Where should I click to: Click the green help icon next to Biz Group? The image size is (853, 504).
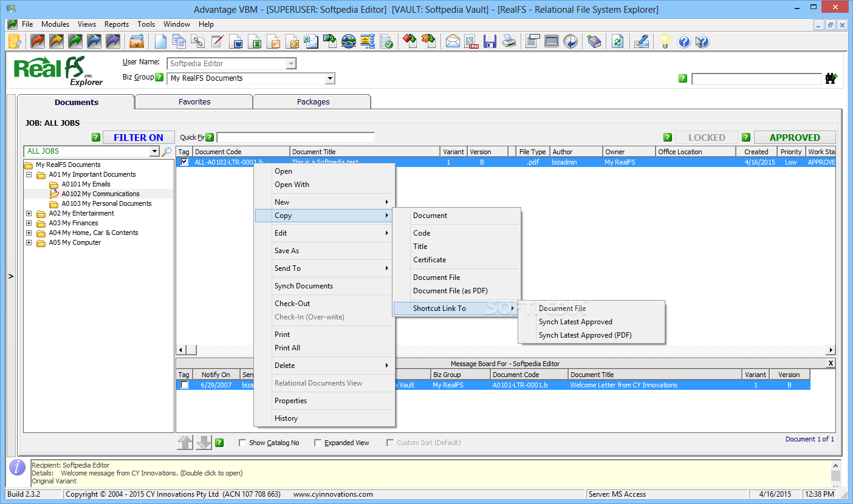point(159,77)
